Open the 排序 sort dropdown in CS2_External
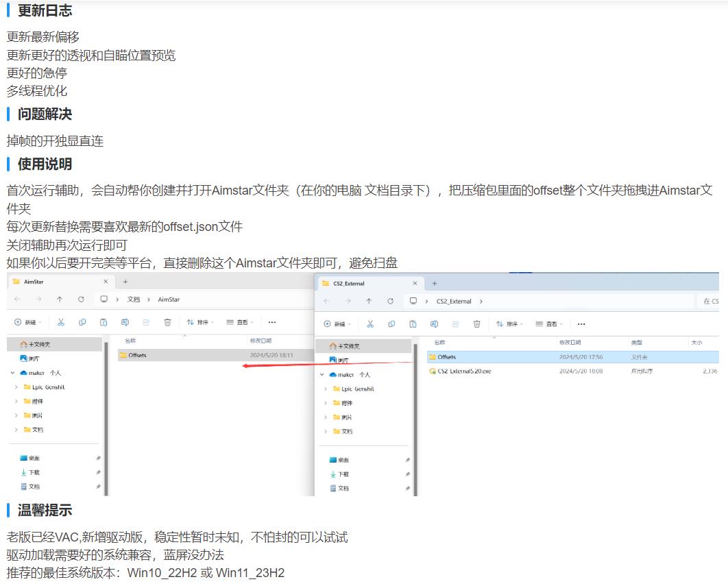Image resolution: width=728 pixels, height=586 pixels. point(509,324)
